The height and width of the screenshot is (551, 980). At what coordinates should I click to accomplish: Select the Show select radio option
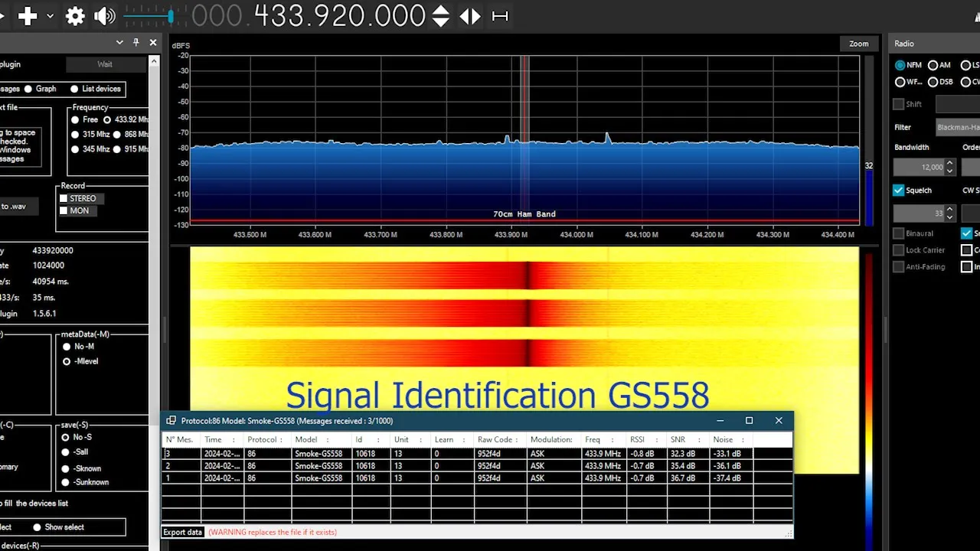37,527
